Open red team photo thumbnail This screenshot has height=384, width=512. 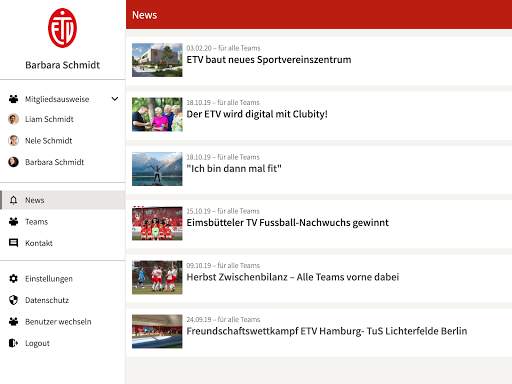[x=157, y=223]
